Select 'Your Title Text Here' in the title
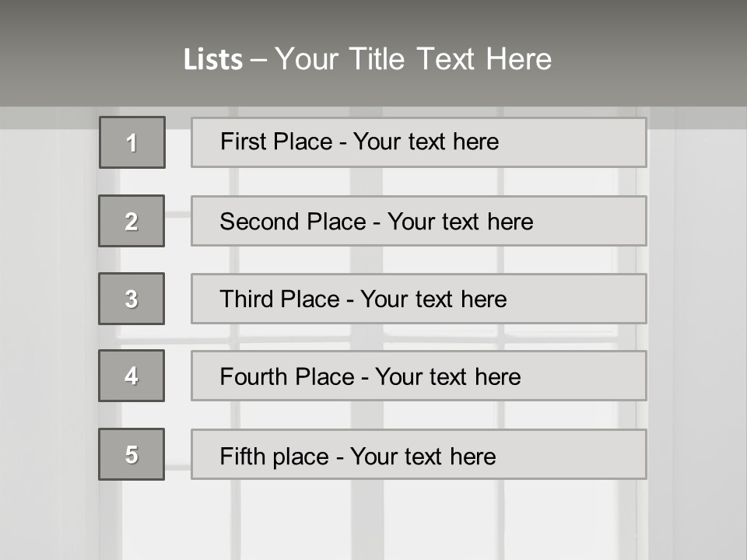Viewport: 747px width, 560px height. [x=413, y=59]
